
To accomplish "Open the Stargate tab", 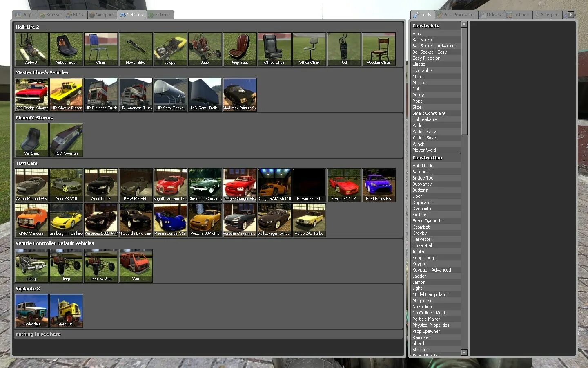I will (x=547, y=15).
